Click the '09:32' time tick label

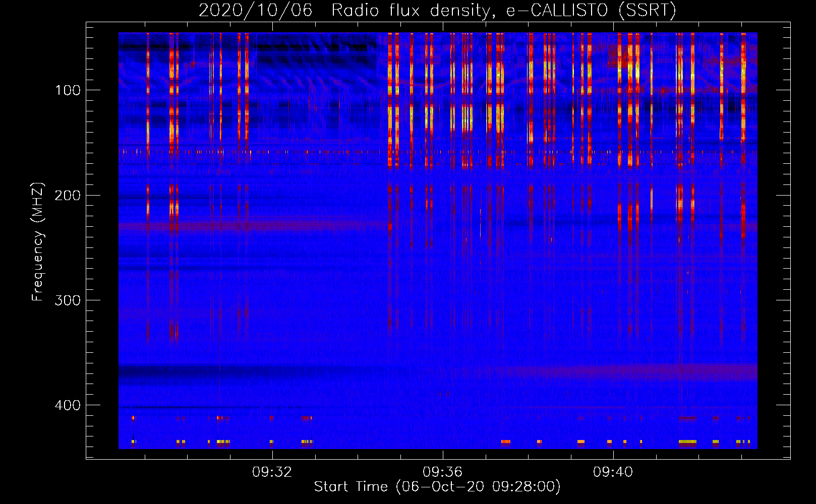[x=272, y=472]
